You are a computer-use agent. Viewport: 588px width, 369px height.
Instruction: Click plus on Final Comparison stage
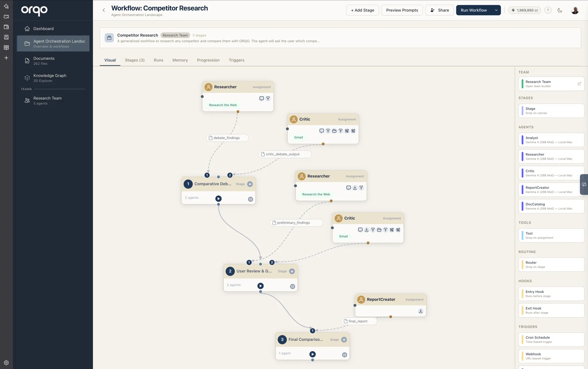tap(344, 340)
